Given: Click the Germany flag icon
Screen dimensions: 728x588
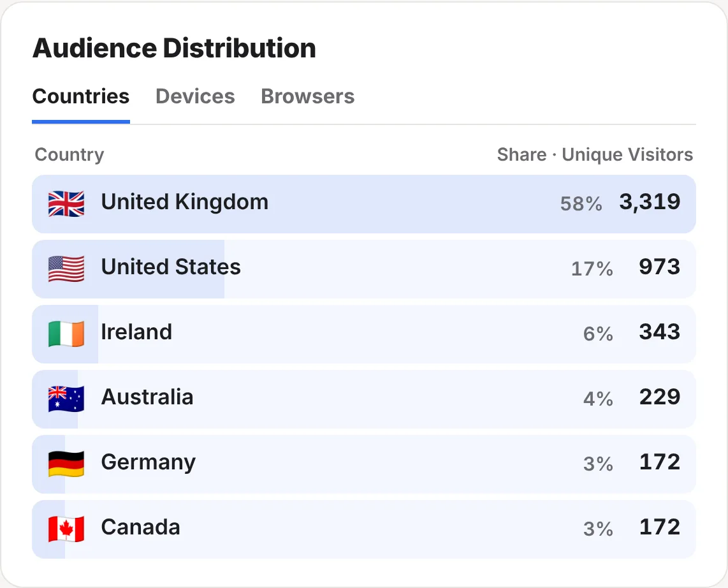Looking at the screenshot, I should click(x=66, y=464).
